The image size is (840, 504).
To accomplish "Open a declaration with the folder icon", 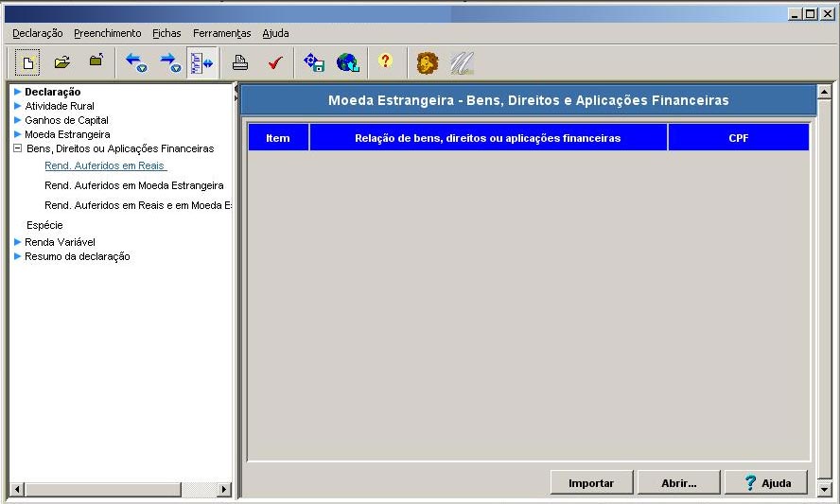I will pos(62,63).
